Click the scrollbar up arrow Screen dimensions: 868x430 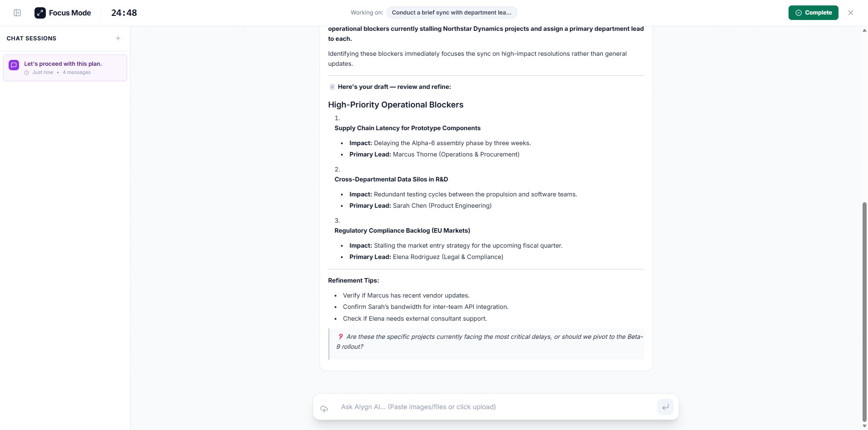[864, 30]
